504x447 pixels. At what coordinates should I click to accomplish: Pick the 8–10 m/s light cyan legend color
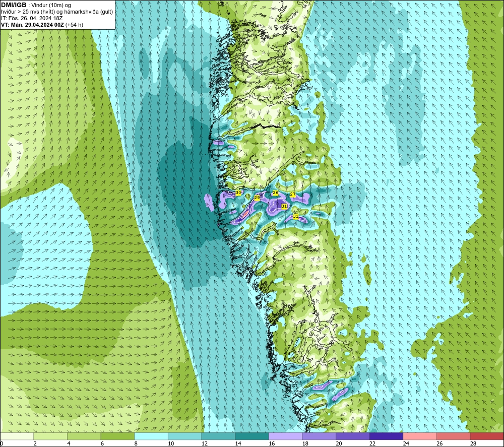151,436
